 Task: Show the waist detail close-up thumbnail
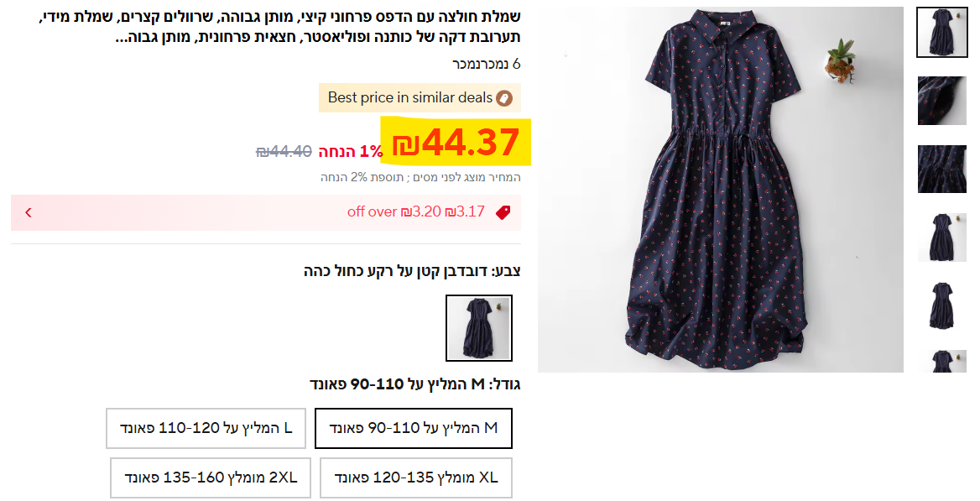(x=941, y=169)
